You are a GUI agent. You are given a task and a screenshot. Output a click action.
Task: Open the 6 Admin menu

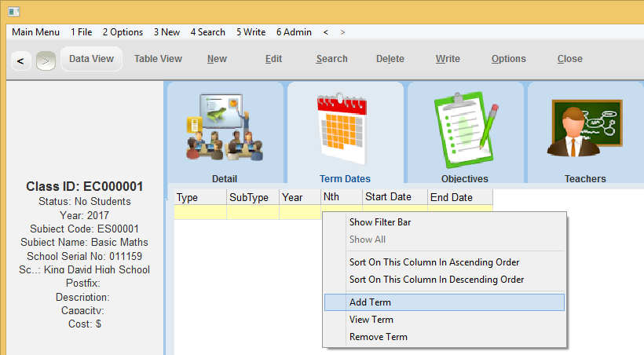click(x=294, y=32)
